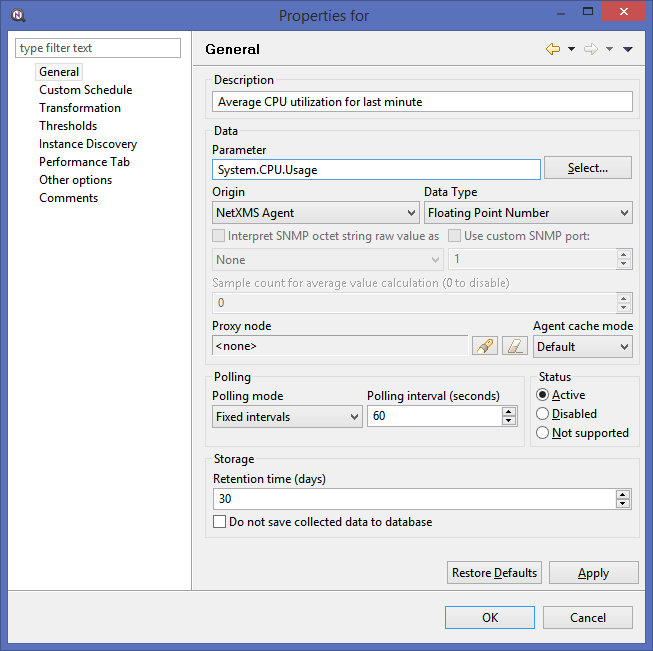
Task: Expand the Data Type combo box
Action: point(528,213)
